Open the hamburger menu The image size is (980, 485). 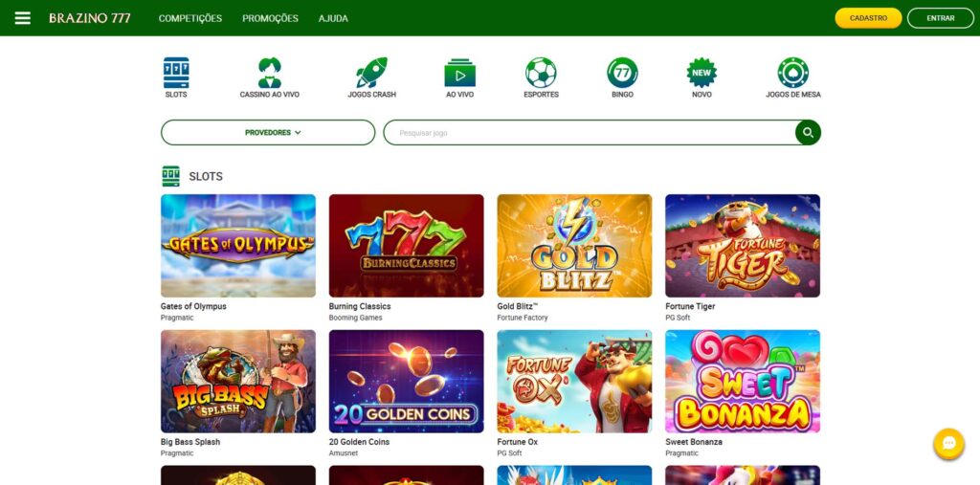(x=23, y=18)
